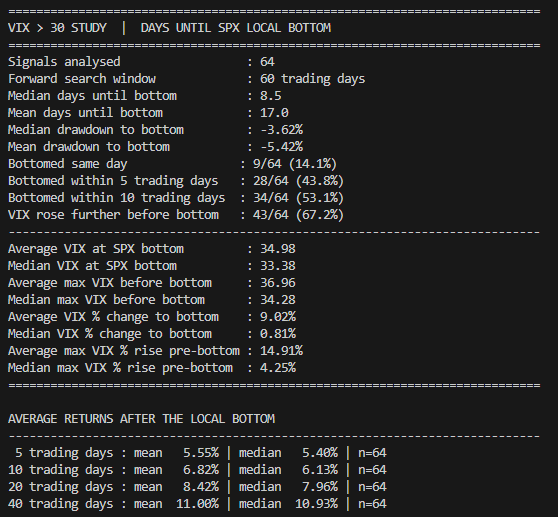This screenshot has height=517, width=558.
Task: Select 'DAYS UNTIL SPX LOCAL BOTTOM' title text
Action: 236,28
